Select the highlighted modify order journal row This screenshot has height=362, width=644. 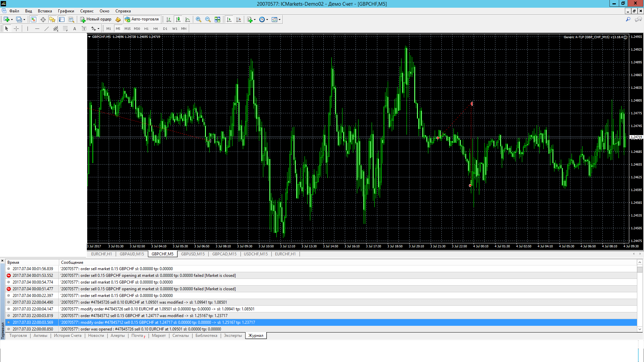pyautogui.click(x=321, y=322)
